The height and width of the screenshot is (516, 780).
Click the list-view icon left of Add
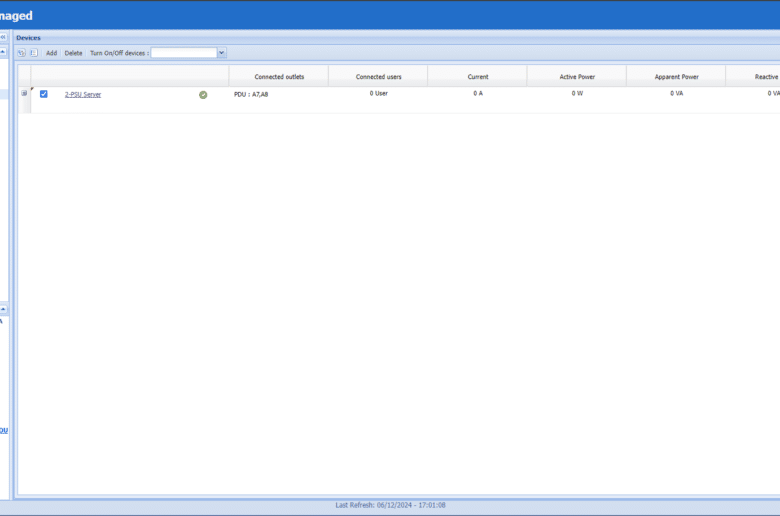[34, 53]
